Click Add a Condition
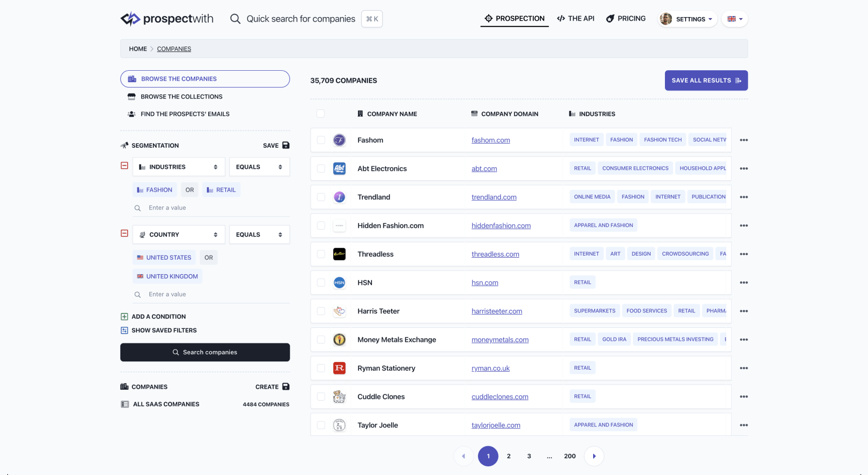This screenshot has height=475, width=868. click(x=153, y=316)
